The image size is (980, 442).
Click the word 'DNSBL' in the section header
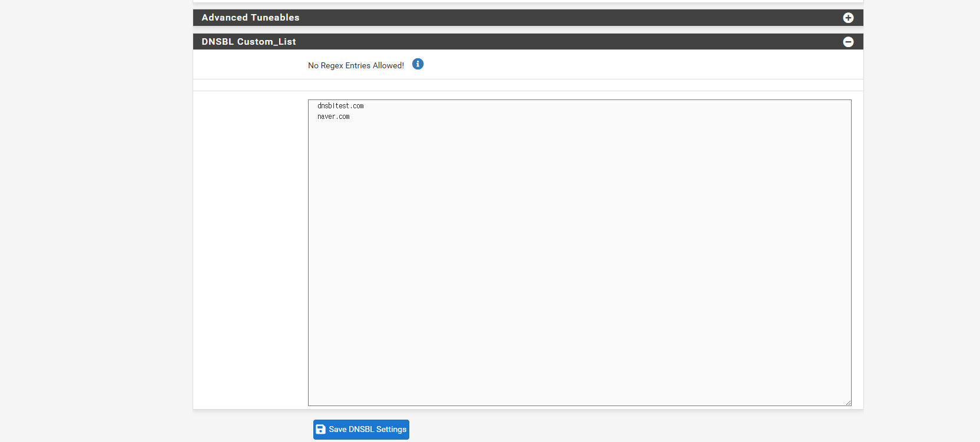pyautogui.click(x=218, y=42)
